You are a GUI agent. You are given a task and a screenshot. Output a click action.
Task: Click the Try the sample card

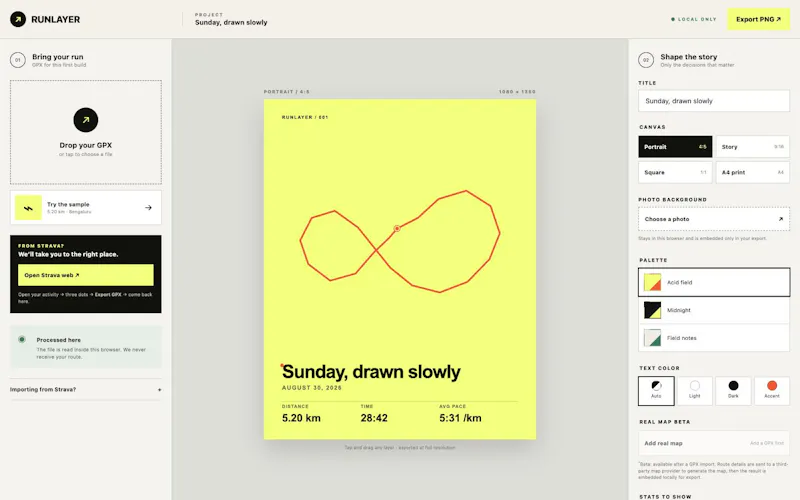click(86, 208)
